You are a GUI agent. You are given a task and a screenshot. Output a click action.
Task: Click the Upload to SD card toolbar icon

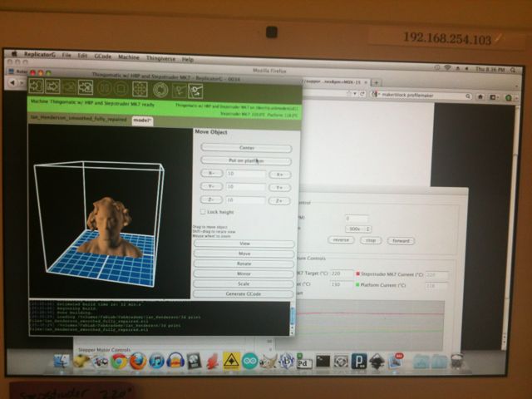[86, 87]
